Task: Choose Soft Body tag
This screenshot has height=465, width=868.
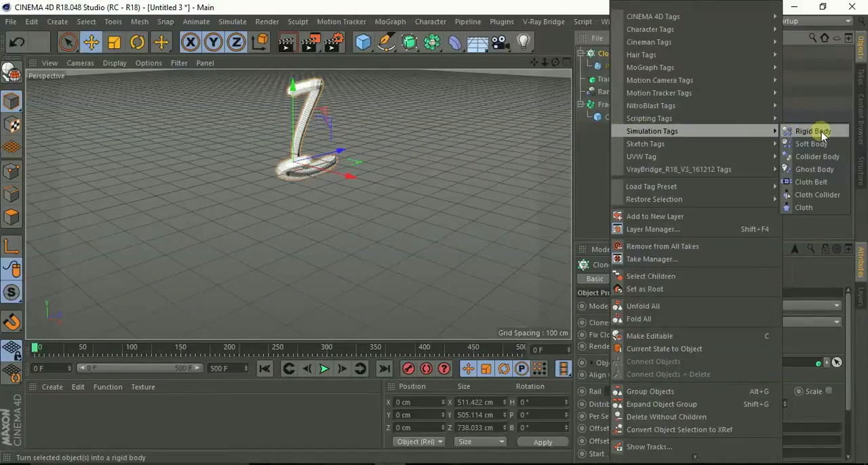Action: click(815, 144)
